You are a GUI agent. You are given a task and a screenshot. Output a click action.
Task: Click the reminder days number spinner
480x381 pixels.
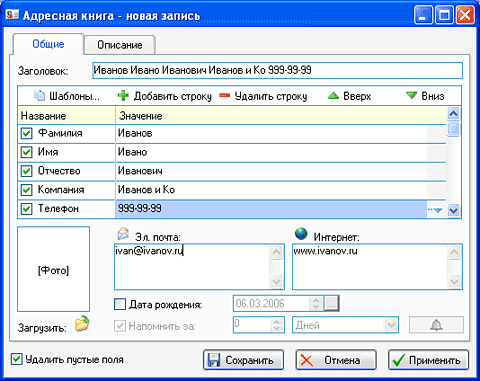276,325
